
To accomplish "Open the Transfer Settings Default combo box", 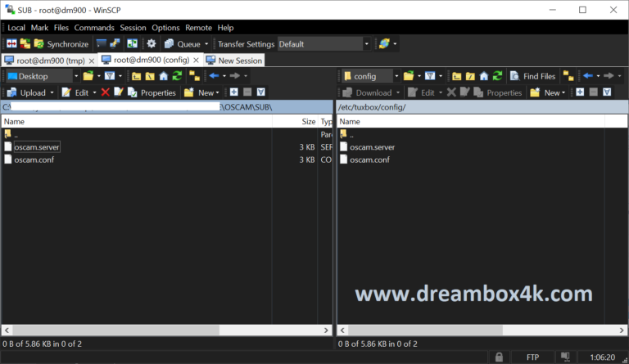I will click(x=324, y=43).
